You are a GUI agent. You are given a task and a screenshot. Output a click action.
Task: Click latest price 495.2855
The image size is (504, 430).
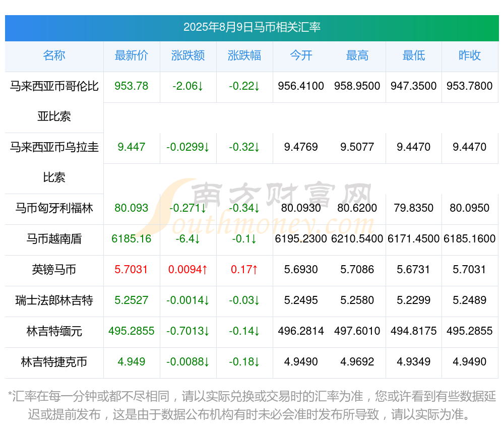pyautogui.click(x=131, y=331)
